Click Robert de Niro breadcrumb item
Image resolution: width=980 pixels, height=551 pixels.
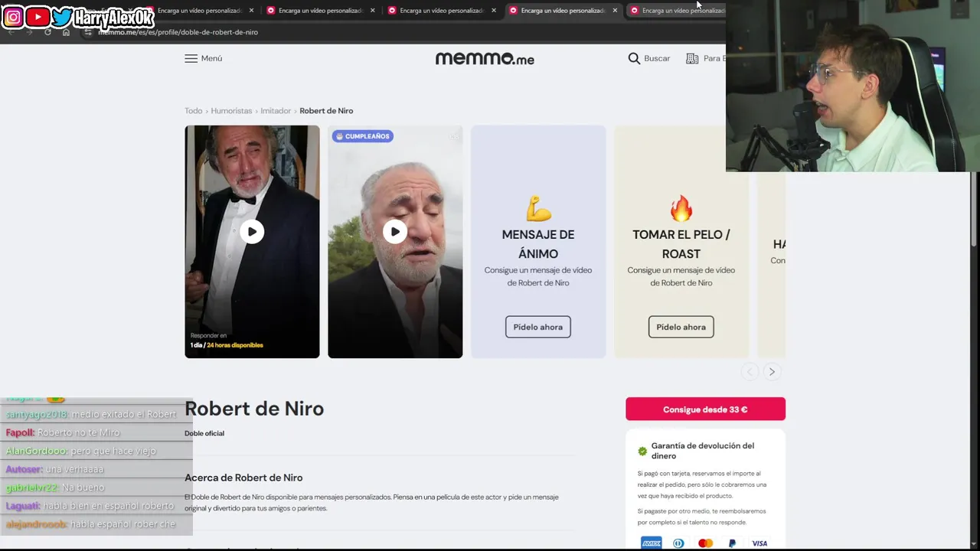(326, 111)
